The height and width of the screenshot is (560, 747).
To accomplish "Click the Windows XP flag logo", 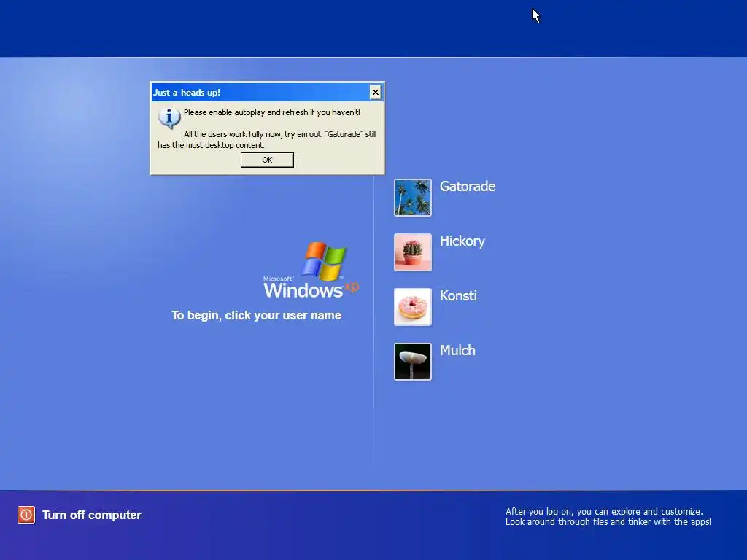I will pos(324,260).
